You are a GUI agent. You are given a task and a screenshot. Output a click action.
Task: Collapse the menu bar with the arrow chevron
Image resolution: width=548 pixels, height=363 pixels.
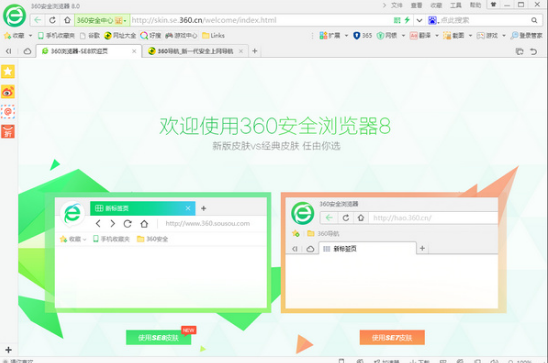(384, 5)
